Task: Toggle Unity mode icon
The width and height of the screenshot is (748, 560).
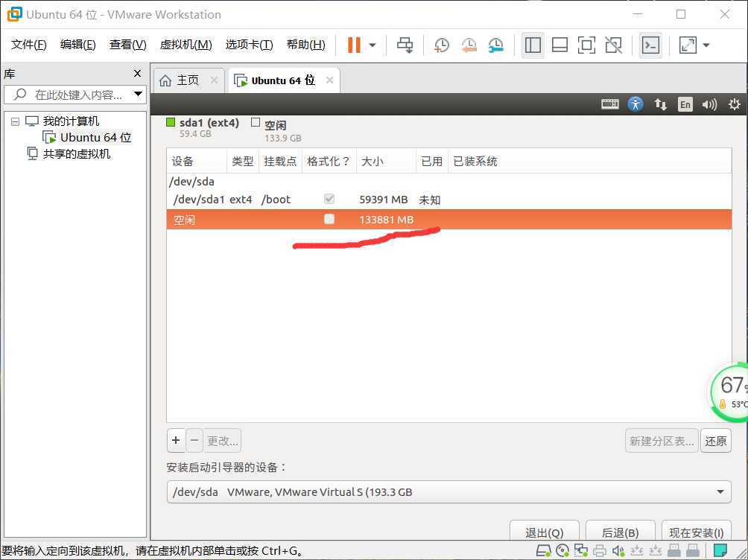Action: 613,45
